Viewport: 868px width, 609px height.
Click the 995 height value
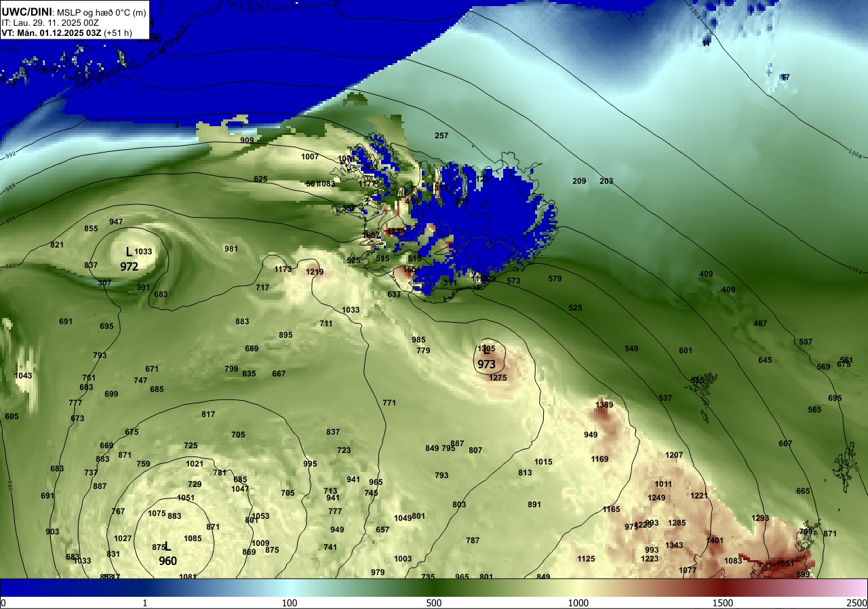point(310,464)
